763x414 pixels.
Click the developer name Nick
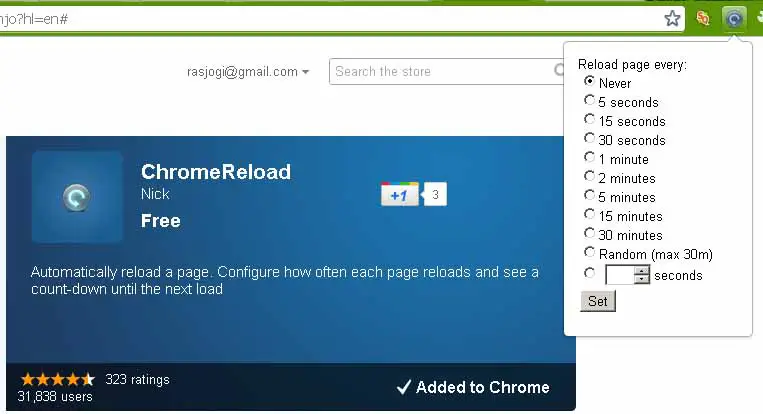point(155,194)
